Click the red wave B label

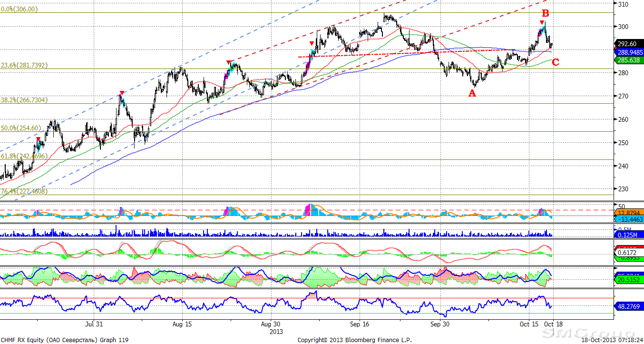[x=546, y=13]
